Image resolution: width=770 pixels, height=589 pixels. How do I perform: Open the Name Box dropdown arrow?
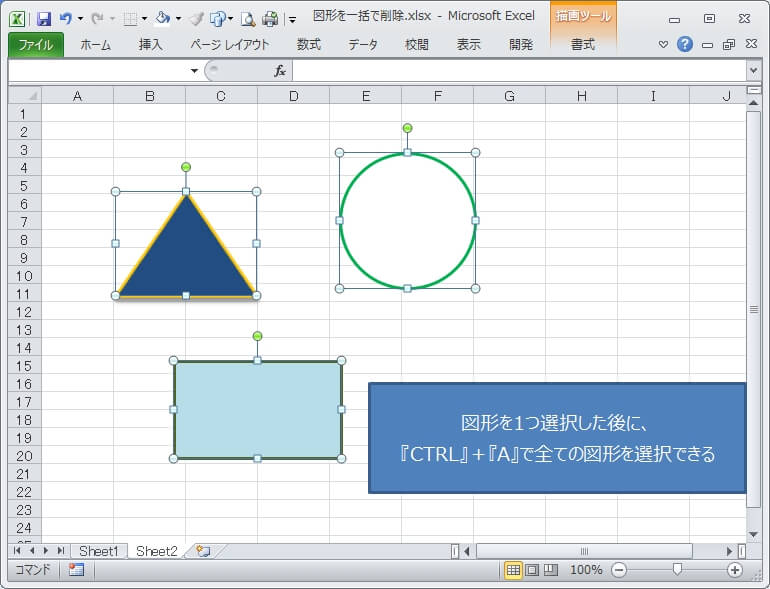[194, 71]
